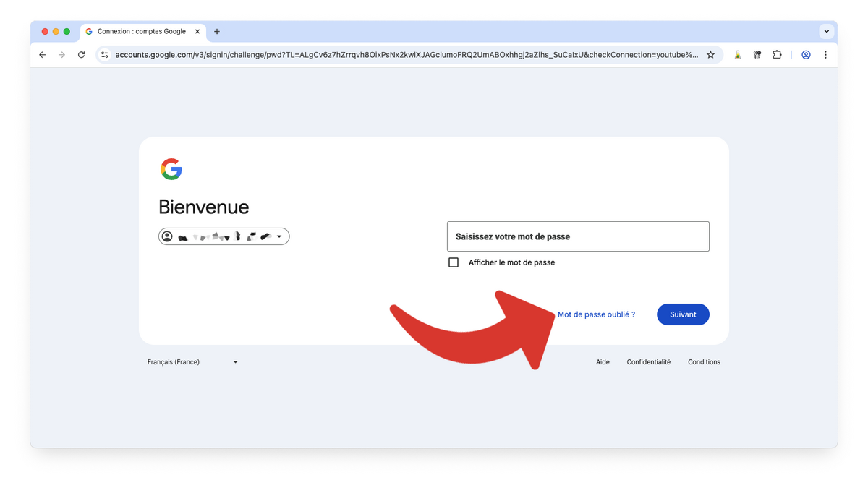Tick the Afficher le mot de passe checkbox
Image resolution: width=868 pixels, height=488 pixels.
click(x=454, y=262)
